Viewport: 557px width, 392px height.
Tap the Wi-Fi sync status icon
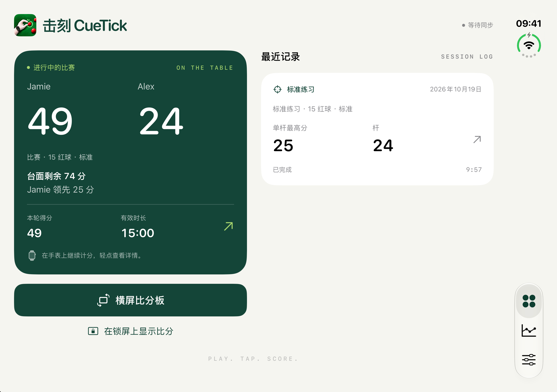pos(529,45)
